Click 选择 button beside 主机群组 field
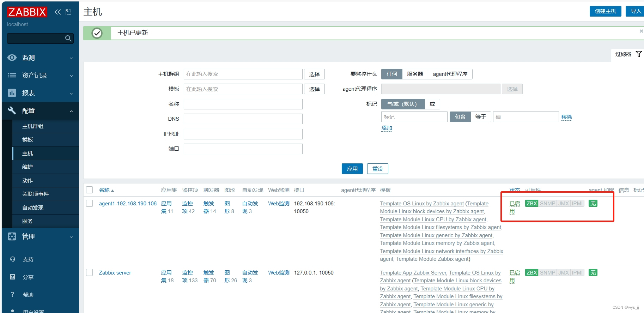 314,74
